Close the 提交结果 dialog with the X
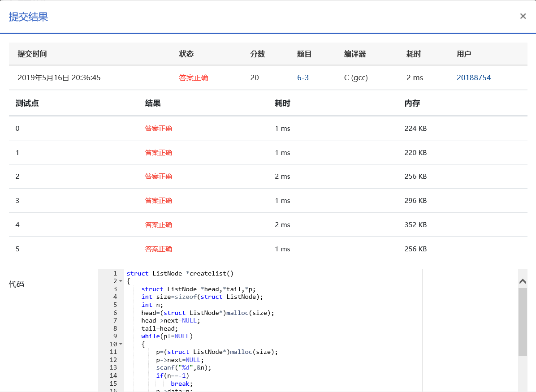This screenshot has height=392, width=536. 523,17
